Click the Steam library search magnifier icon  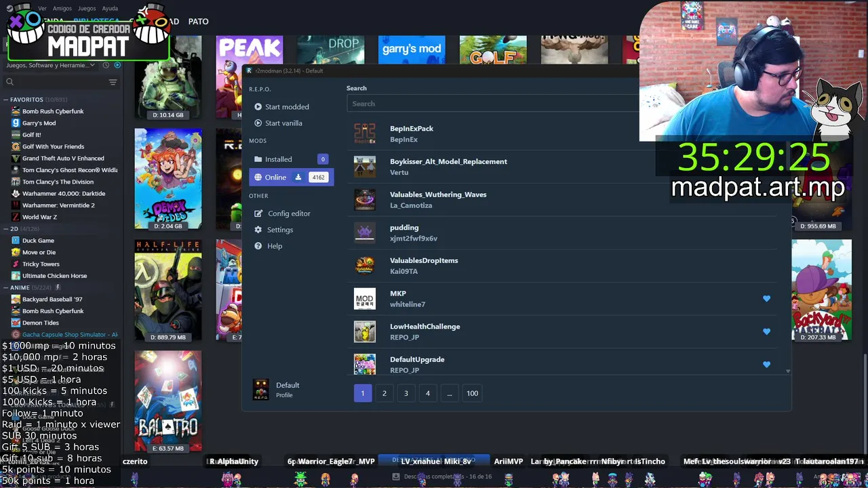coord(9,82)
